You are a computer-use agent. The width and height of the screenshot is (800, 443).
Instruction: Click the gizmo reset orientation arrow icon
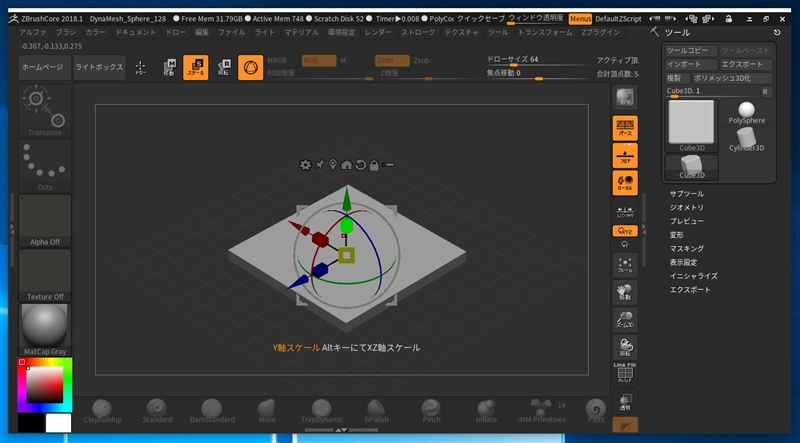pos(360,164)
